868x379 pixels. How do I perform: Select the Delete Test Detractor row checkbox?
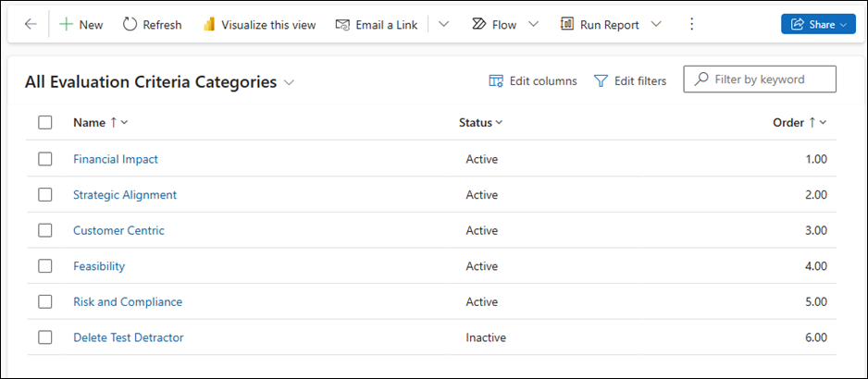coord(45,337)
